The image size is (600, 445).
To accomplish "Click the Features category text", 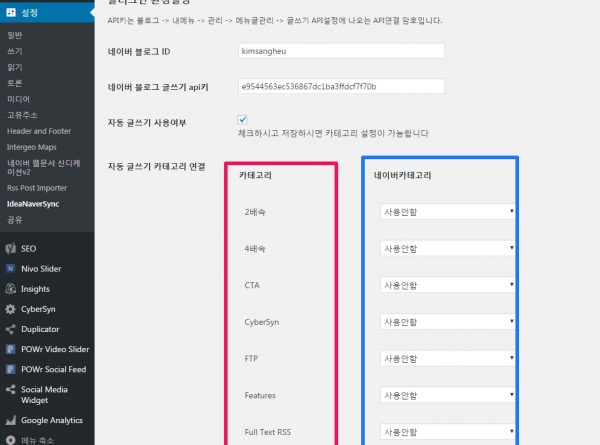I will [x=260, y=395].
